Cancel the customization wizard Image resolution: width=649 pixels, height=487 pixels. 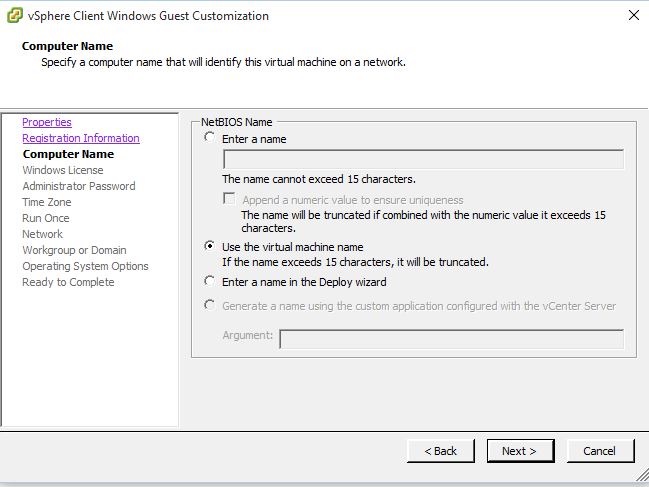[x=600, y=451]
